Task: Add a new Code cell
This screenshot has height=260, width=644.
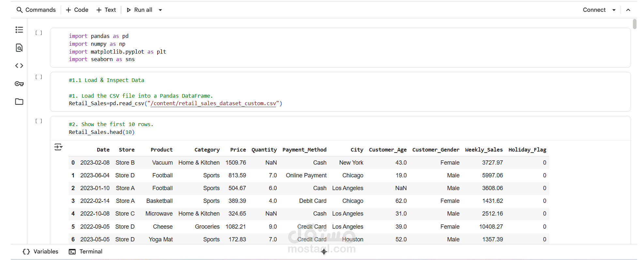Action: [x=77, y=10]
